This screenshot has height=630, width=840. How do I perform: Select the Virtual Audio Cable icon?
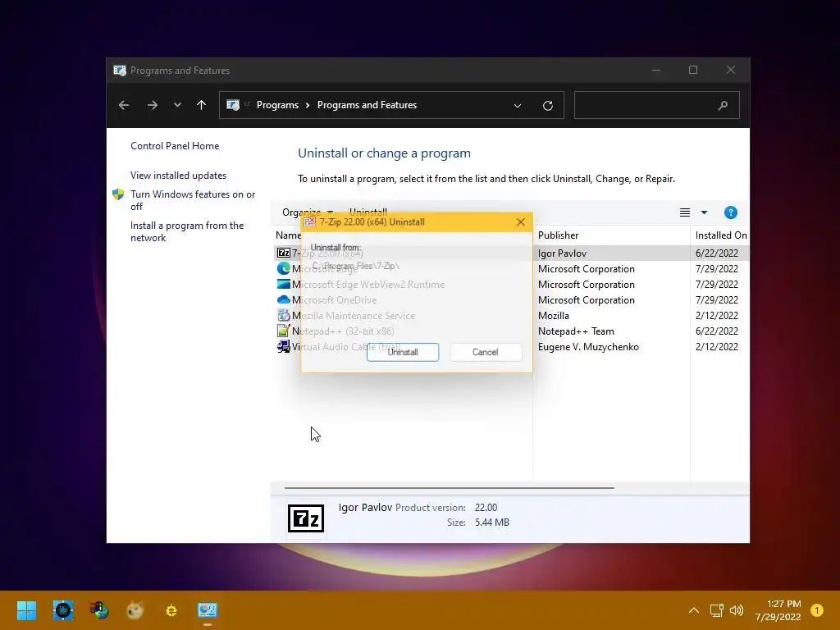coord(283,347)
